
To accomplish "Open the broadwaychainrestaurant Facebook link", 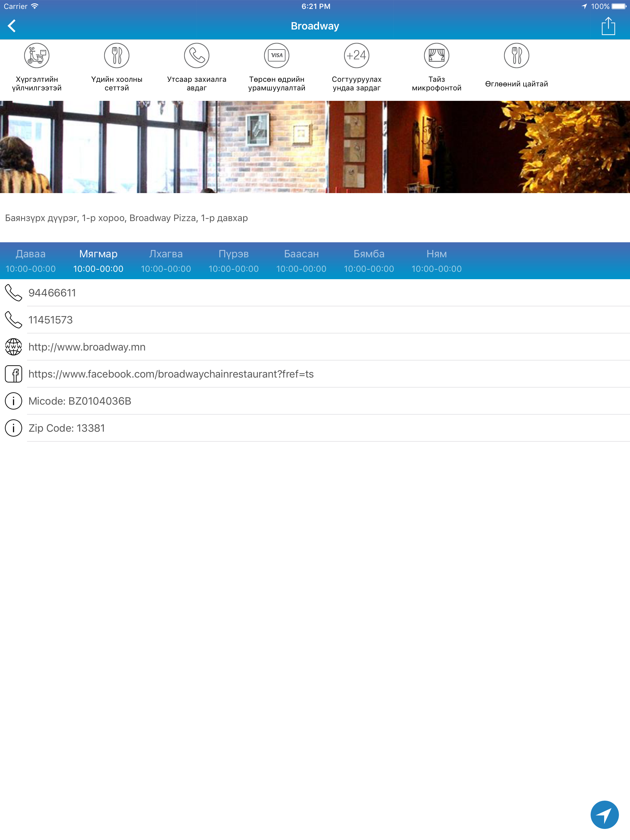I will 171,374.
